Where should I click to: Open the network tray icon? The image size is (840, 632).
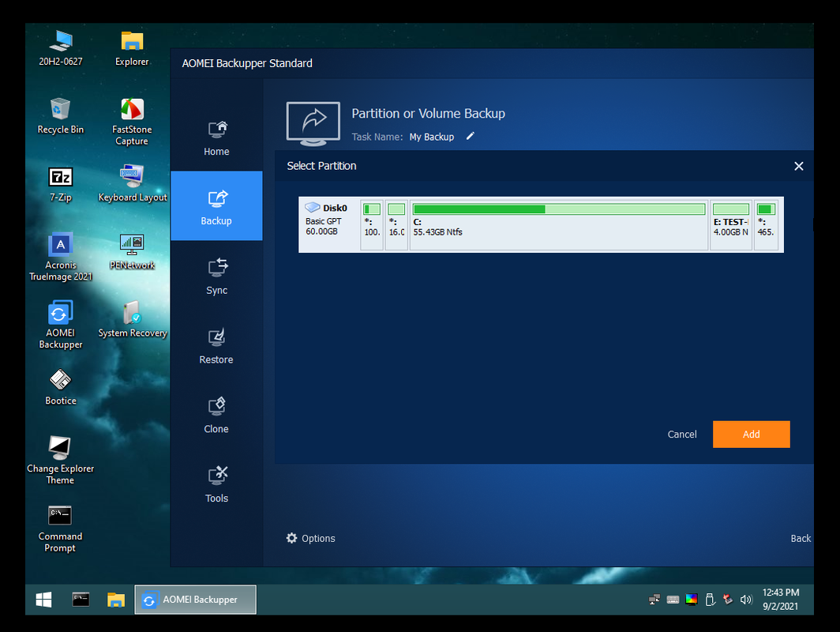point(654,600)
